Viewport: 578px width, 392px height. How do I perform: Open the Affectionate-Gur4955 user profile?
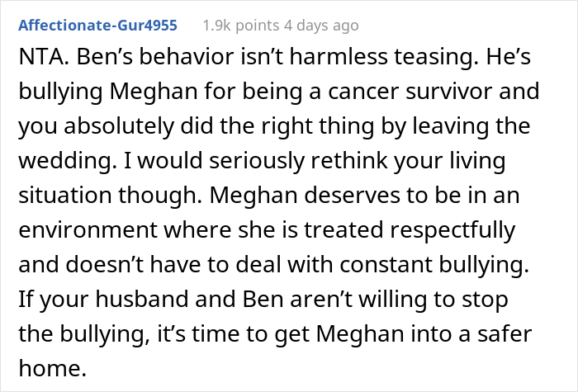click(97, 25)
